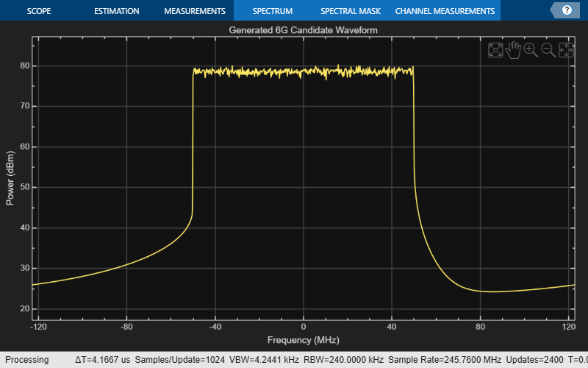Click the Sample Rate=245.7600 MHz status entry

pos(445,360)
